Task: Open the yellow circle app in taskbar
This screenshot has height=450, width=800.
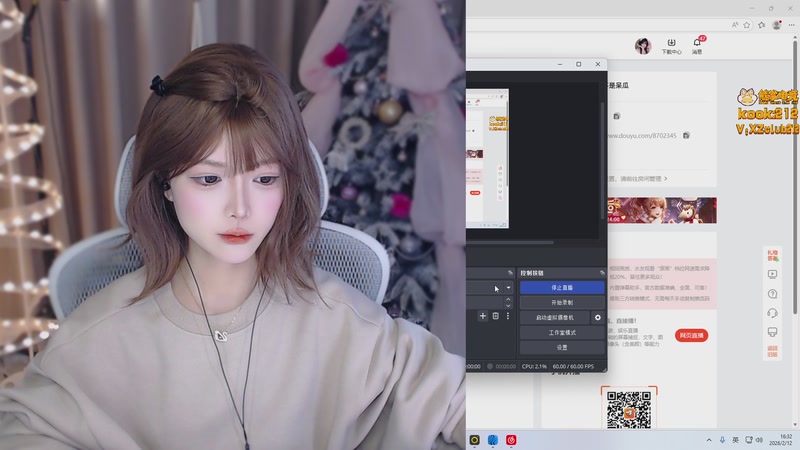Action: tap(474, 440)
